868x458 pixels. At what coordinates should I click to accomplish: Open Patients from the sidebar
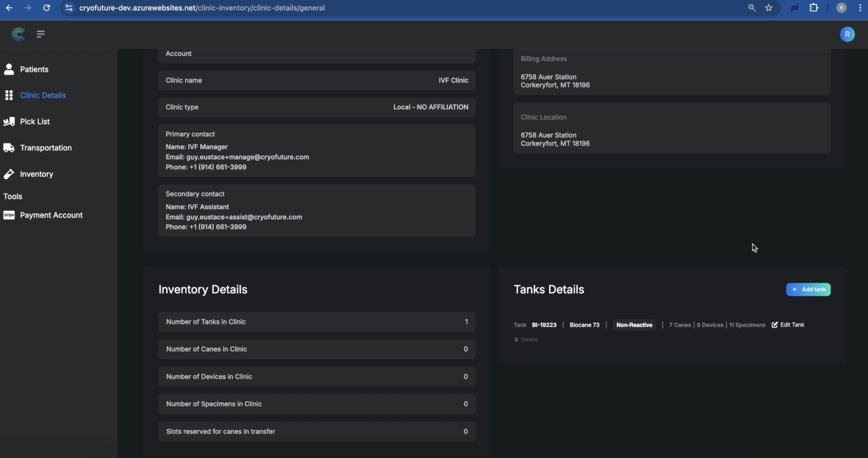coord(34,69)
